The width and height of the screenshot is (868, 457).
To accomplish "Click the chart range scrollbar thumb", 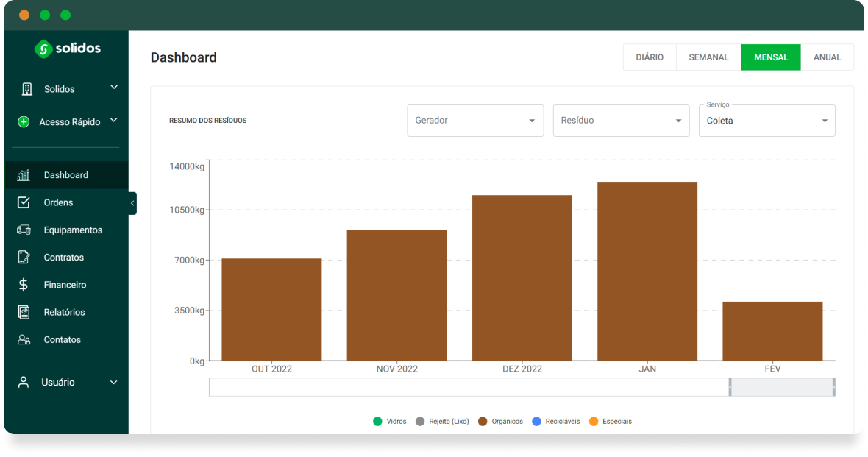I will pyautogui.click(x=782, y=387).
